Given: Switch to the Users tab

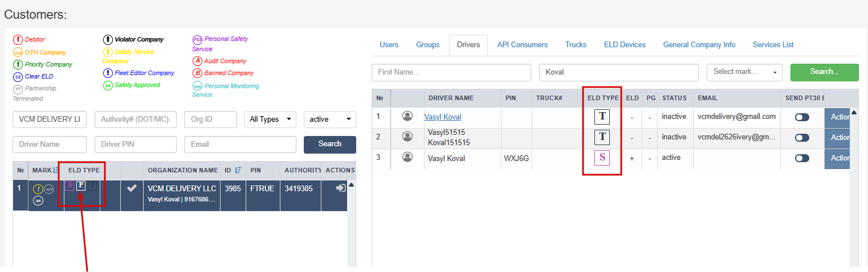Looking at the screenshot, I should (389, 45).
